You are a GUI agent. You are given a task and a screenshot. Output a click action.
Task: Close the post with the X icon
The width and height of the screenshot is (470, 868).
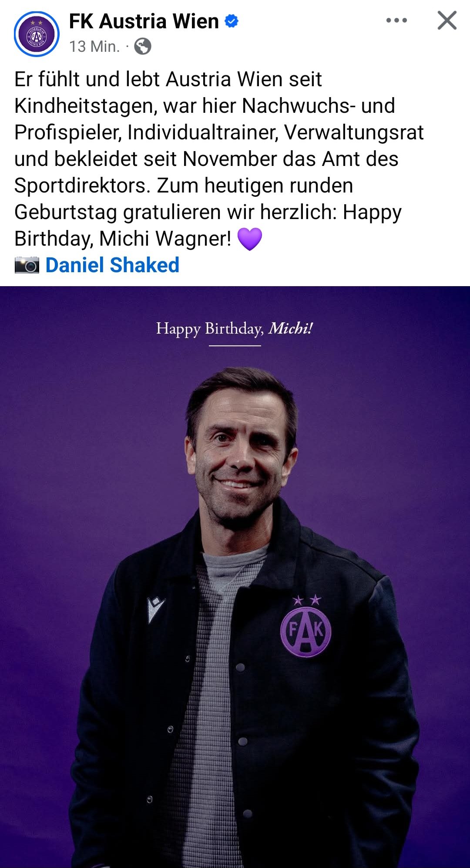click(447, 20)
